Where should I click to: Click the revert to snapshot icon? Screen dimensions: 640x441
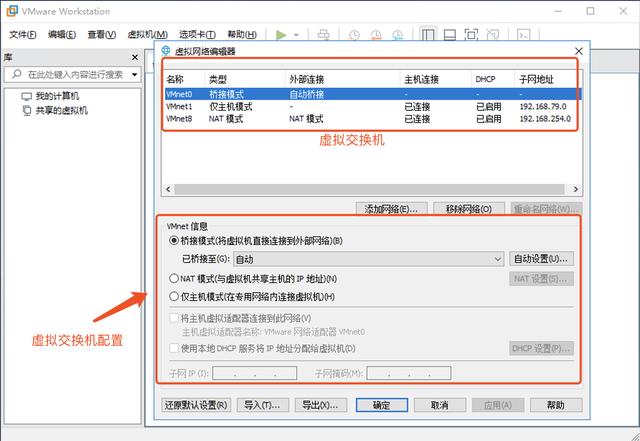(x=376, y=35)
